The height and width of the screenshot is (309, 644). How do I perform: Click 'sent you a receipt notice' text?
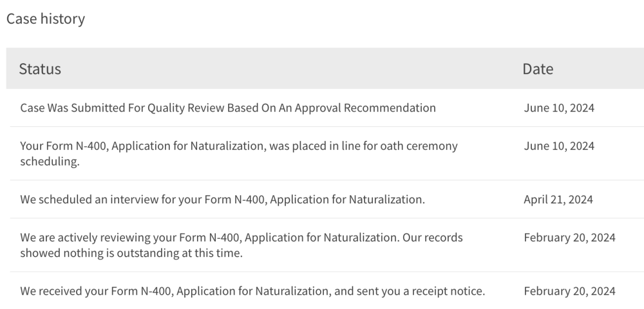click(421, 291)
